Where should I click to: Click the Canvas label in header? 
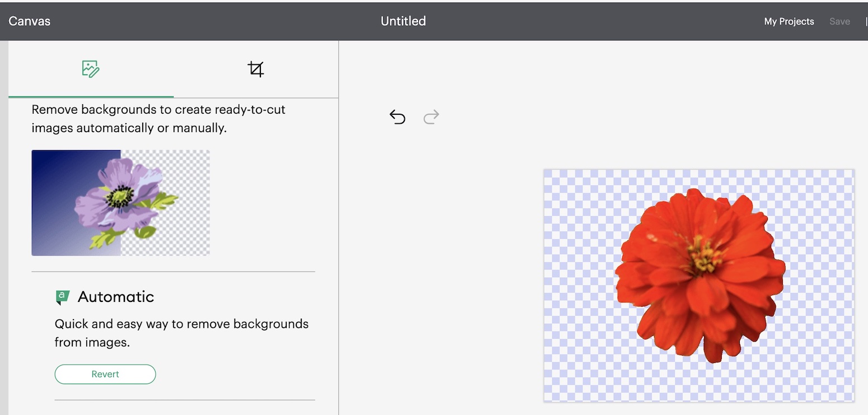30,21
